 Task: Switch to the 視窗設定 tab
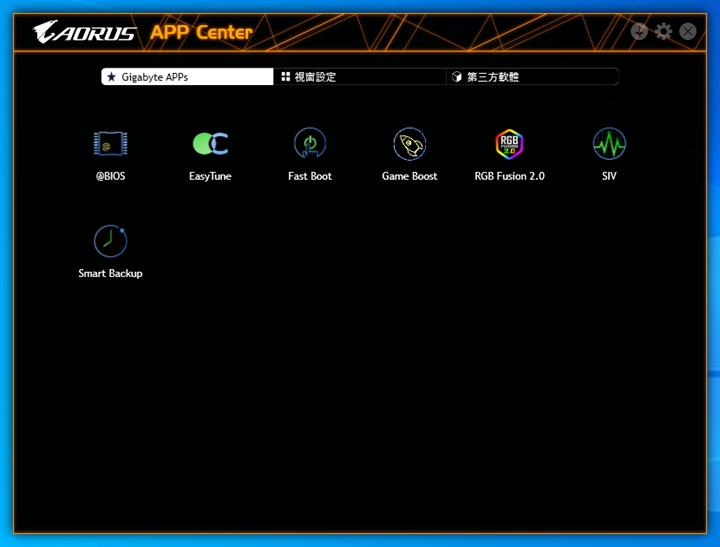click(359, 77)
